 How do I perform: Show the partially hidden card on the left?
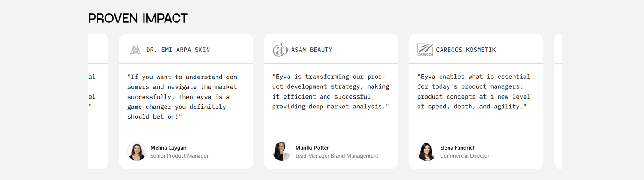(98, 101)
